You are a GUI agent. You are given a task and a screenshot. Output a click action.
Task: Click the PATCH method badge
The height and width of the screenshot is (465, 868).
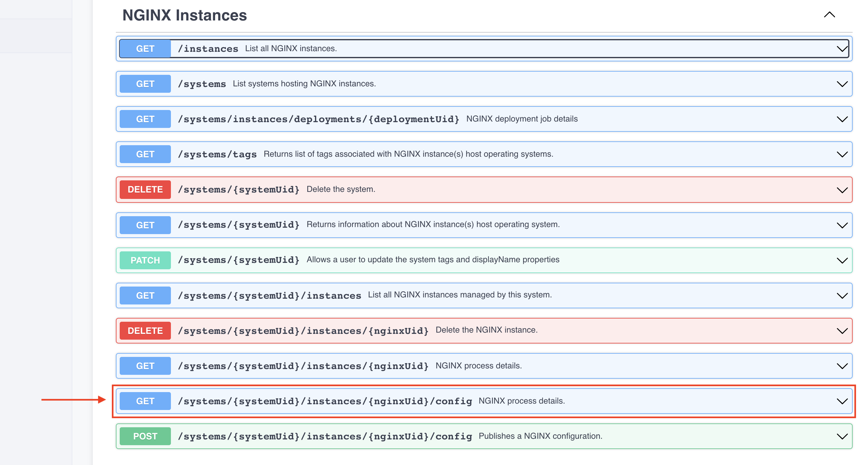(x=145, y=260)
